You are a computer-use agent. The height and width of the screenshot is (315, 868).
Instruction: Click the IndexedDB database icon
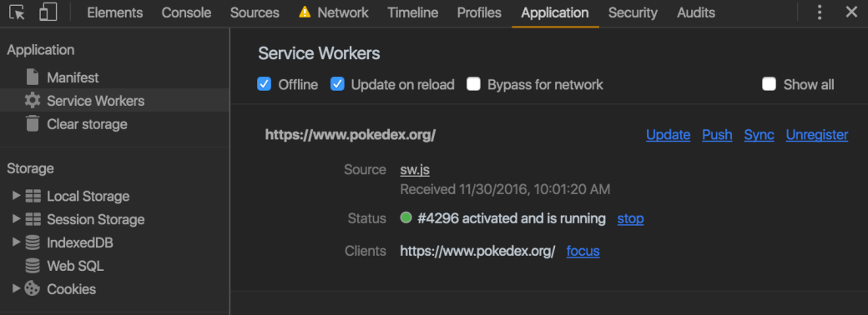pos(33,242)
